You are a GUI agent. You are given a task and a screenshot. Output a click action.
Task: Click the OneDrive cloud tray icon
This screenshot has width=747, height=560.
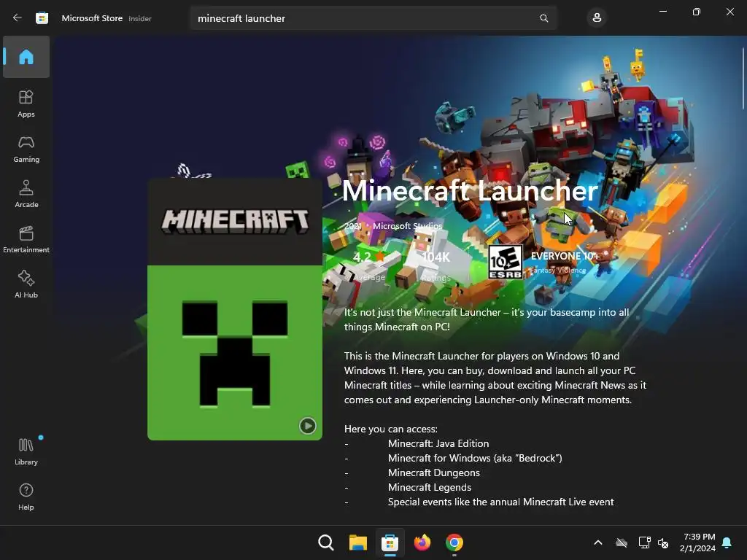coord(622,542)
